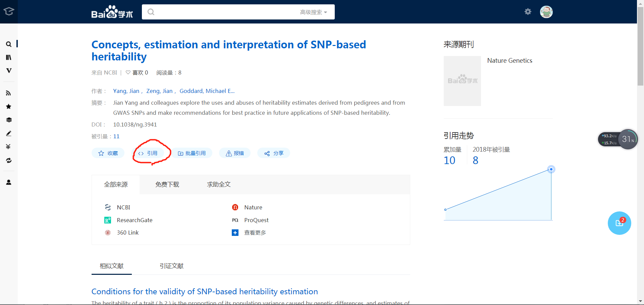The image size is (644, 305).
Task: Click the 分享 share button
Action: click(x=274, y=153)
